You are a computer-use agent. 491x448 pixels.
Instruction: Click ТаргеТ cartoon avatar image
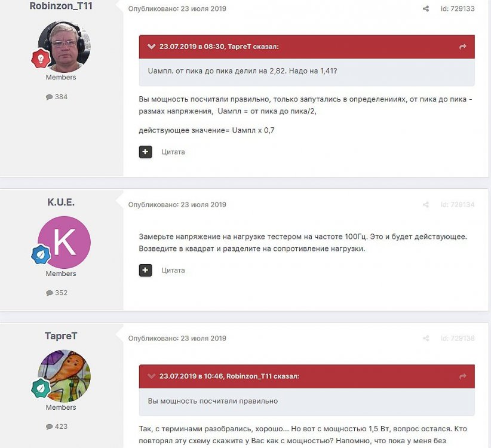pos(64,376)
